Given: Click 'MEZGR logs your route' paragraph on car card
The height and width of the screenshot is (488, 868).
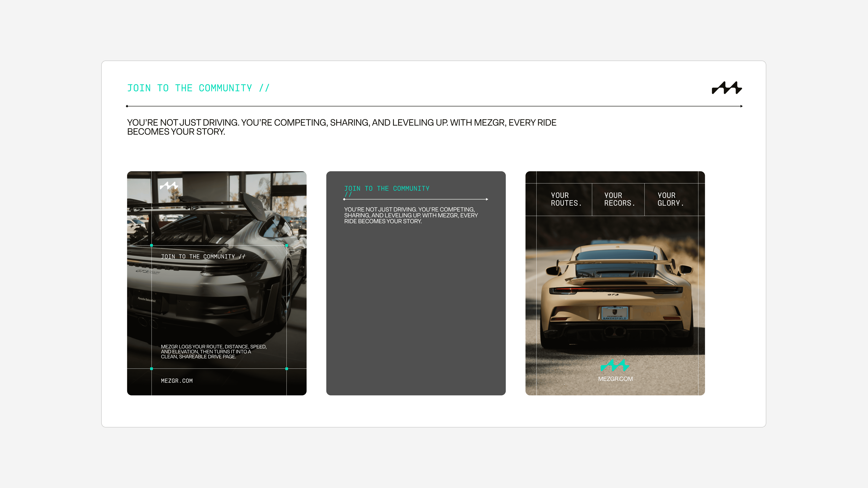Looking at the screenshot, I should pyautogui.click(x=214, y=352).
